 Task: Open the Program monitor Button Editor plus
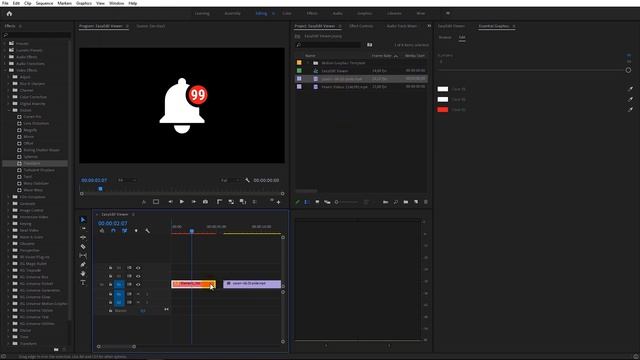pos(278,202)
